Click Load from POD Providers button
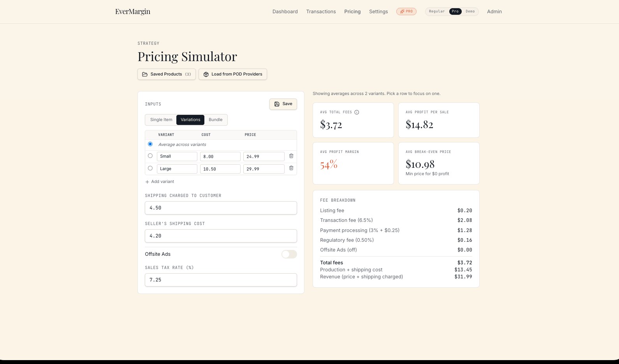The height and width of the screenshot is (364, 619). click(233, 74)
